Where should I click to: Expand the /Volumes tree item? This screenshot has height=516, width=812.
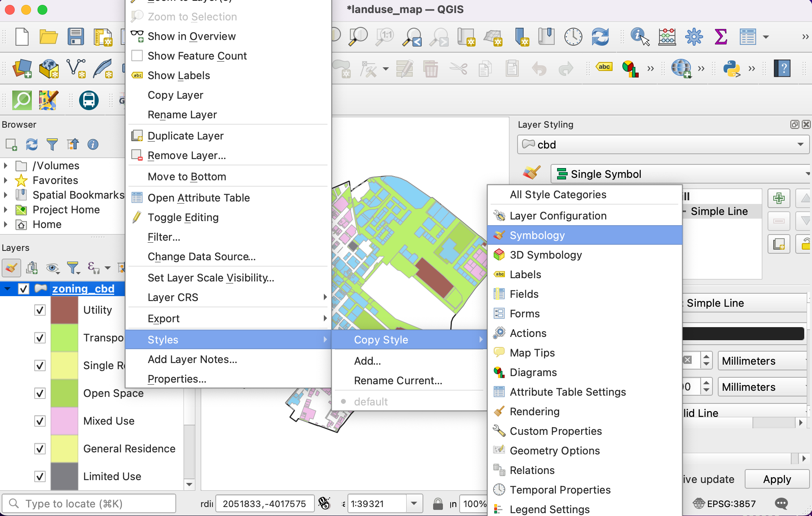(x=6, y=166)
